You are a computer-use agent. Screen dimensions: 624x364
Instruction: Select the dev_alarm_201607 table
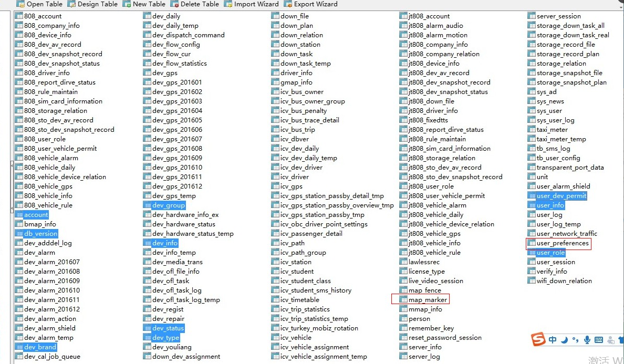[x=51, y=262]
